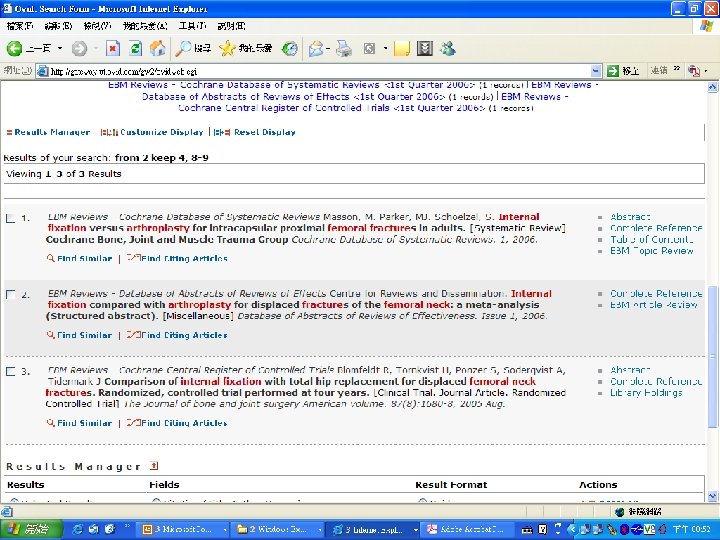Image resolution: width=720 pixels, height=540 pixels.
Task: Open the fifth item in the menu bar
Action: pyautogui.click(x=192, y=26)
